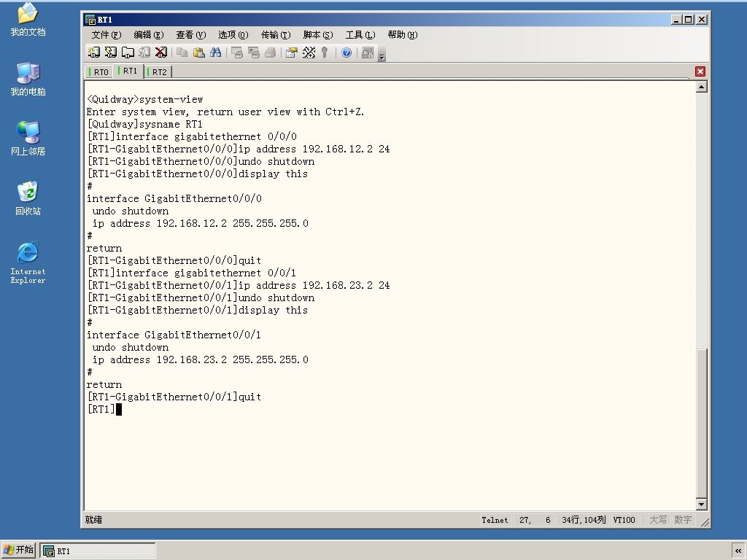This screenshot has width=747, height=560.
Task: Click the 数字 num lock indicator
Action: point(683,520)
